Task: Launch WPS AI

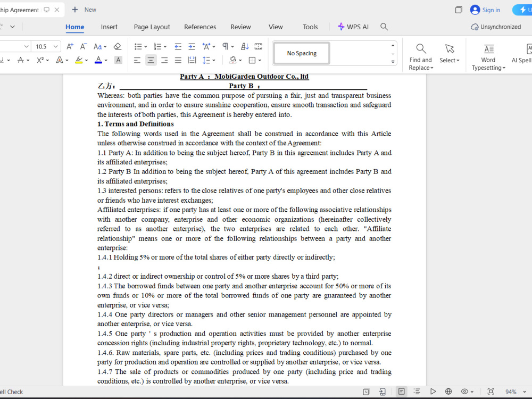Action: coord(353,27)
